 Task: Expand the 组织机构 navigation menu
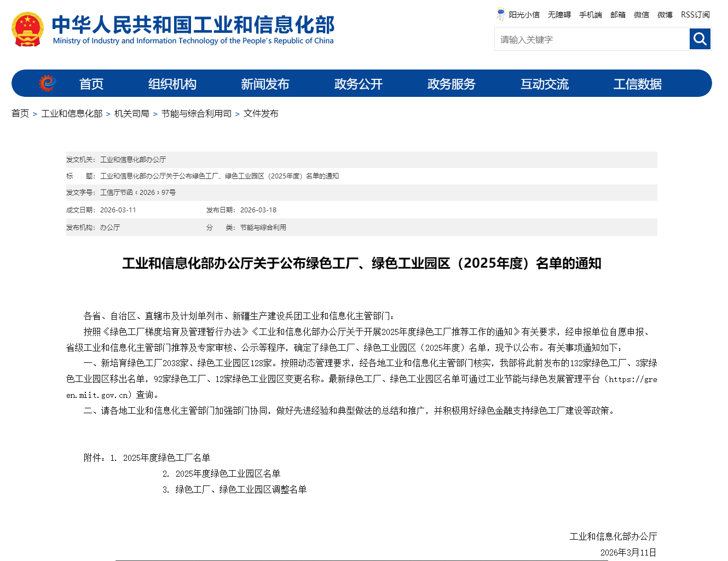[172, 84]
